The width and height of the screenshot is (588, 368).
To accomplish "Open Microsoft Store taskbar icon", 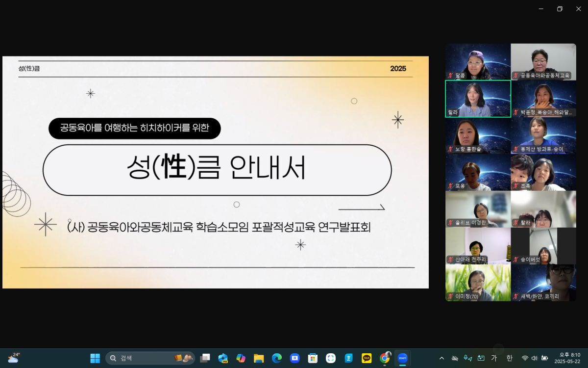I will pyautogui.click(x=313, y=358).
